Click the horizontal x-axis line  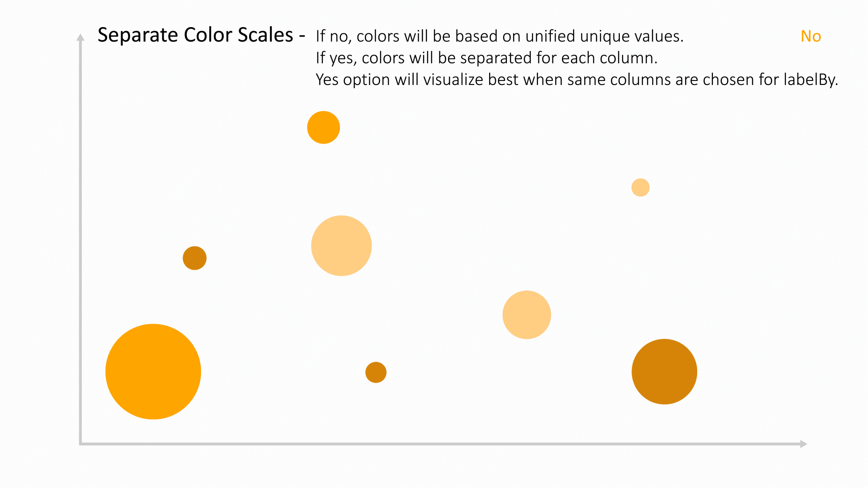tap(440, 444)
